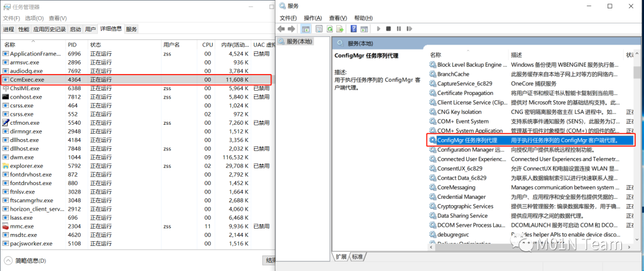Select the 标准 tab at bottom of Services
This screenshot has height=271, width=644.
coord(358,257)
